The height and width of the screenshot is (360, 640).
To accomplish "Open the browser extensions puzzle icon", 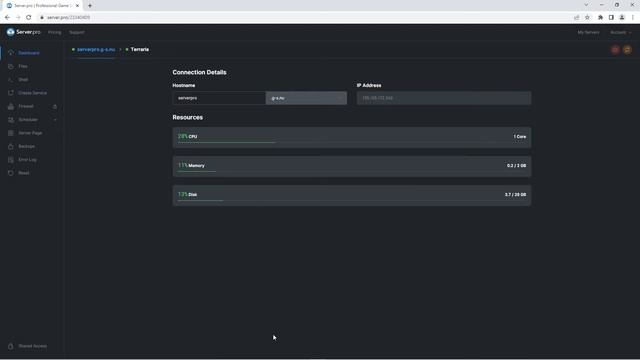I will click(600, 18).
